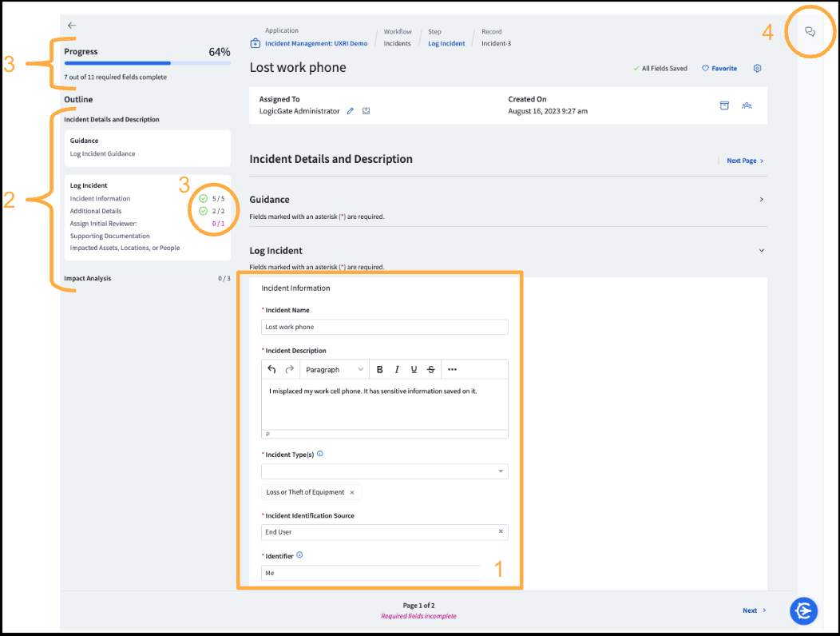The height and width of the screenshot is (636, 840).
Task: Open the Incidents workflow breadcrumb
Action: (397, 43)
